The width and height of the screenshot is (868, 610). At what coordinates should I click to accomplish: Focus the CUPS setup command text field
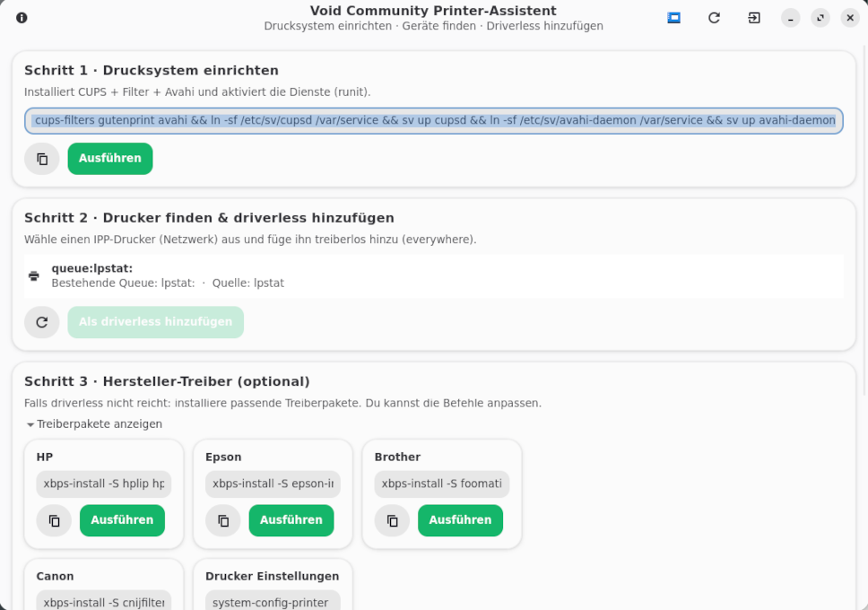pyautogui.click(x=434, y=120)
